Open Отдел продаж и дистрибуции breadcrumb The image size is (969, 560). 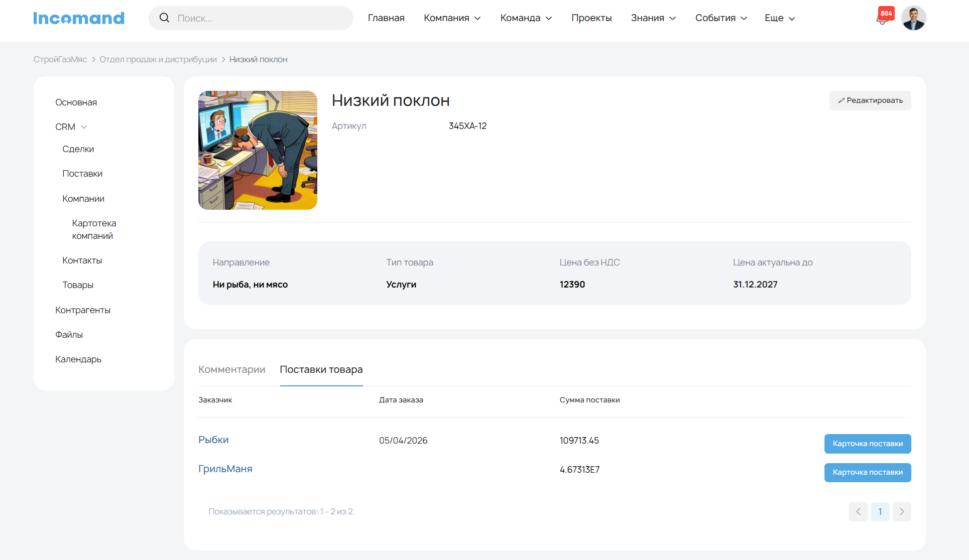[158, 59]
